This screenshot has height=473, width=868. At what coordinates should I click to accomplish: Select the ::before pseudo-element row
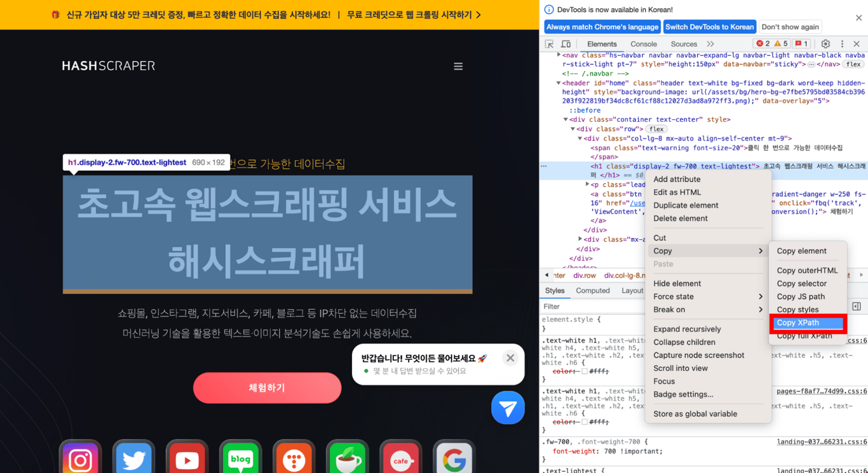(x=585, y=110)
